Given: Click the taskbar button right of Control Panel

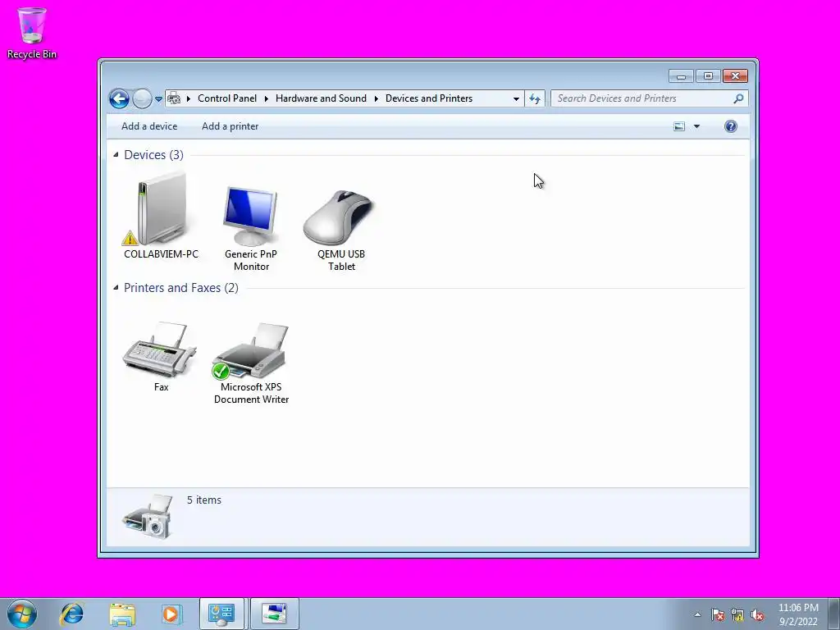Looking at the screenshot, I should pyautogui.click(x=274, y=614).
